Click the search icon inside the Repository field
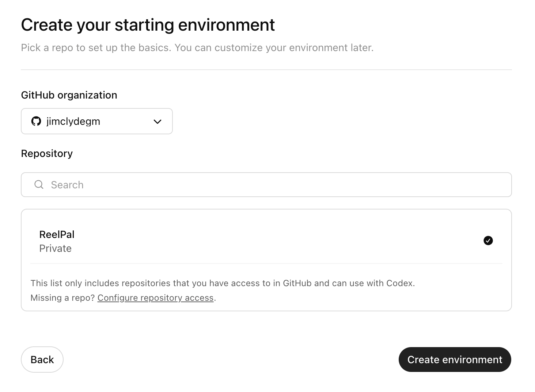The width and height of the screenshot is (535, 392). [39, 185]
